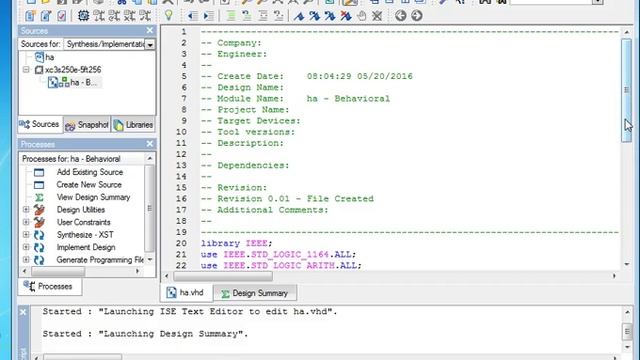This screenshot has height=360, width=640.
Task: Select the Processes tab
Action: tap(49, 287)
